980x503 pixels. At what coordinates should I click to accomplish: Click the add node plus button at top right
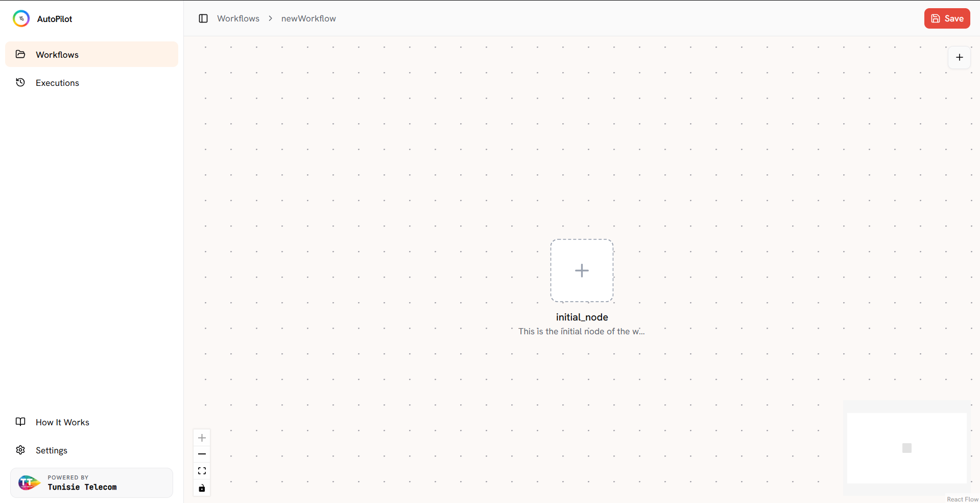click(959, 57)
